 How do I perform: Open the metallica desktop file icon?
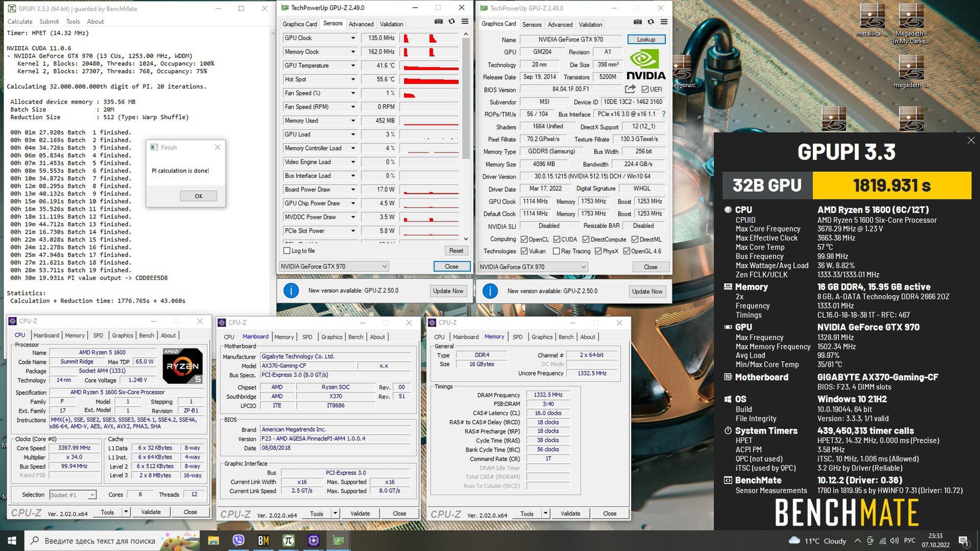tap(872, 20)
